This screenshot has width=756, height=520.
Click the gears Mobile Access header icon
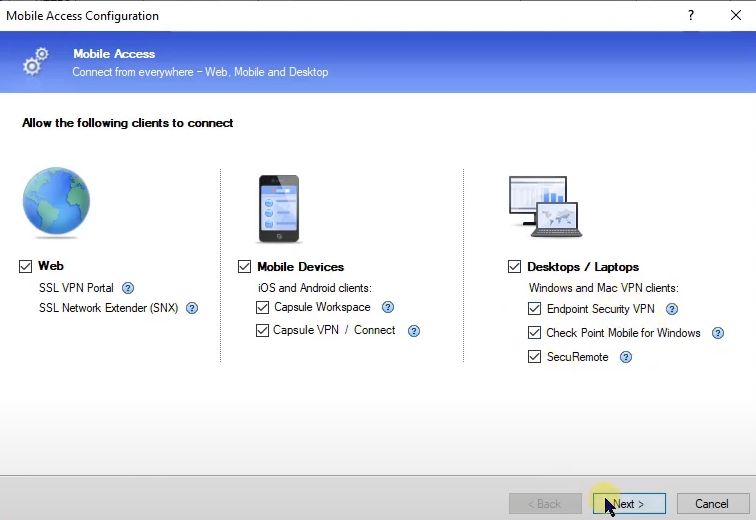click(x=36, y=62)
